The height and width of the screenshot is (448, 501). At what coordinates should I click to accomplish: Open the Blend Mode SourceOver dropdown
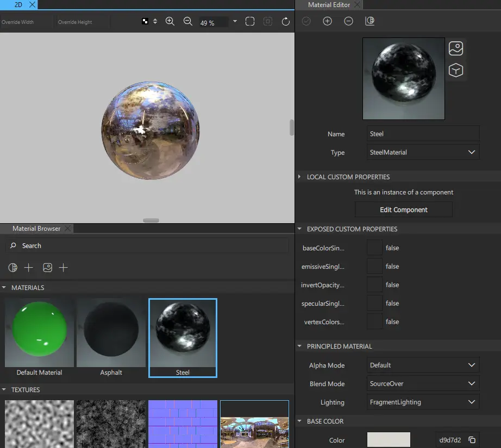[x=423, y=383]
